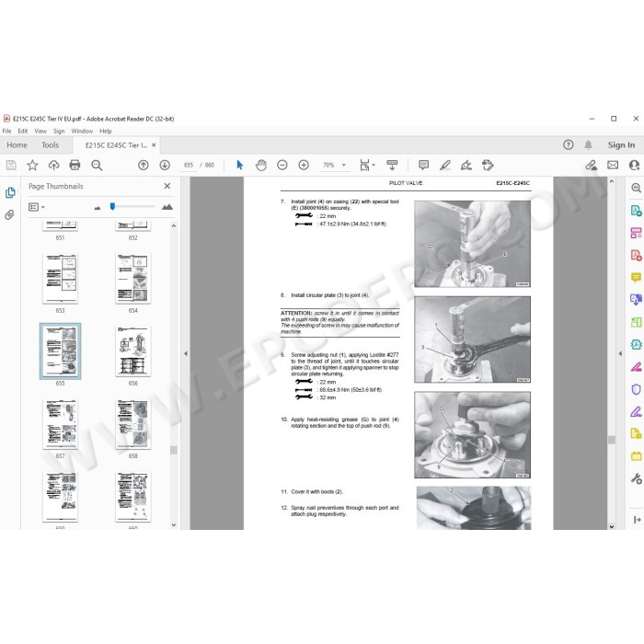Close the Page Thumbnails panel
The height and width of the screenshot is (644, 644).
point(167,186)
